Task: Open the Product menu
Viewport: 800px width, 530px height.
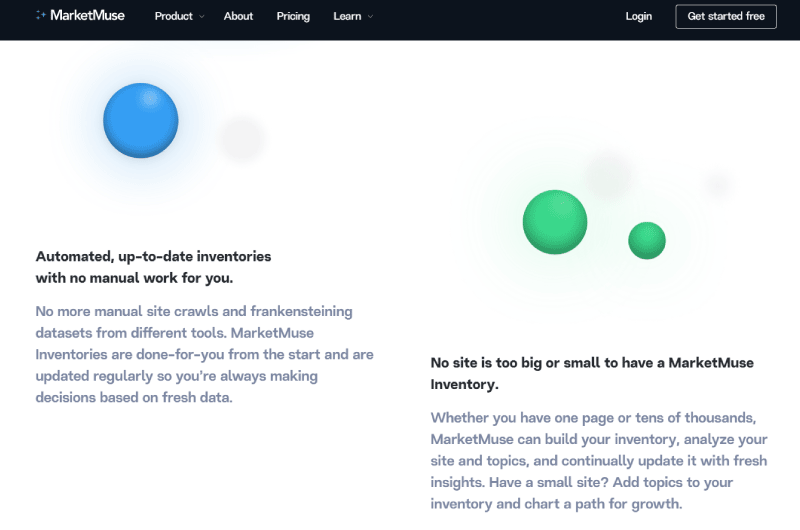Action: pos(173,16)
